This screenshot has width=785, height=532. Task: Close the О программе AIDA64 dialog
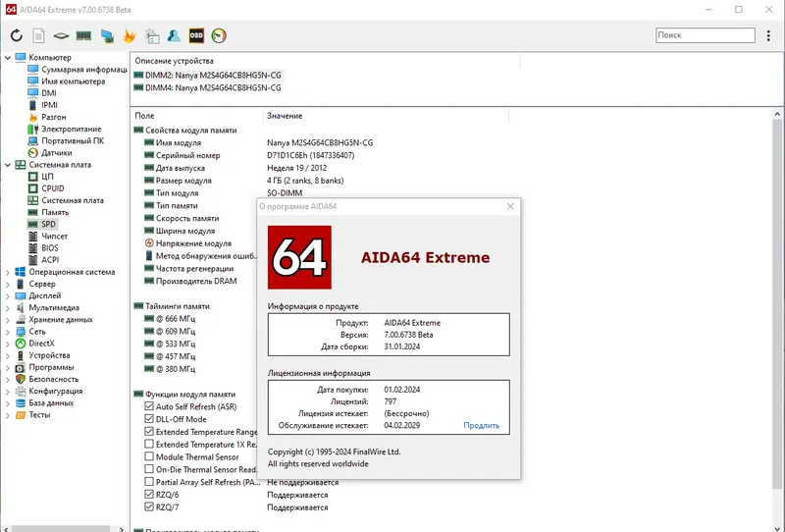[x=510, y=206]
